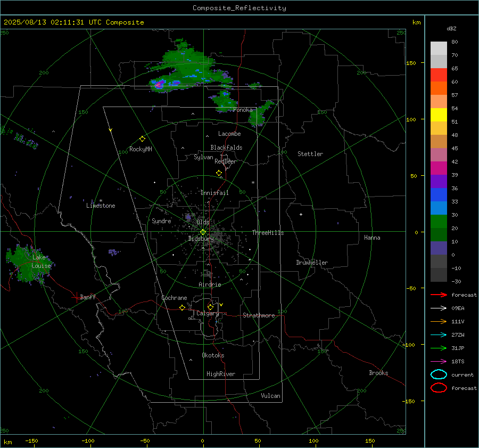Click the dBZ legend heading

(451, 28)
